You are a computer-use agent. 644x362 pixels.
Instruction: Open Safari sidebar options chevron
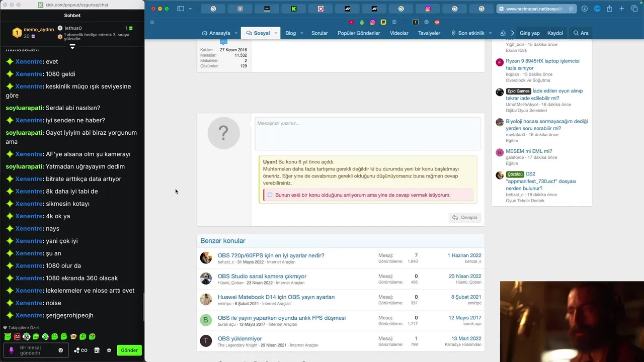tap(190, 9)
